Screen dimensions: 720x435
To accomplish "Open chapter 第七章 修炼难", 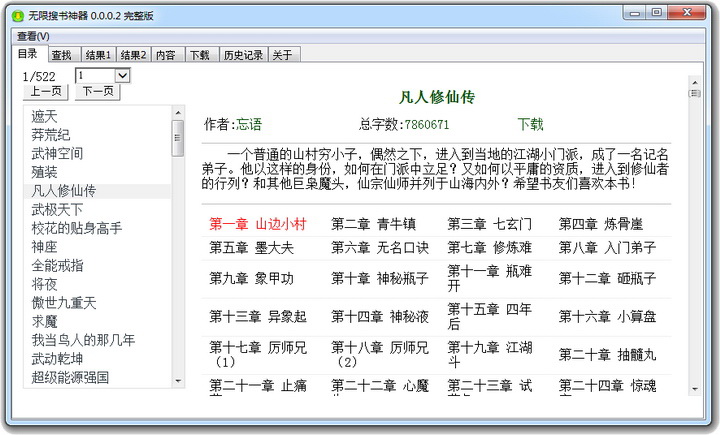I will pos(489,248).
